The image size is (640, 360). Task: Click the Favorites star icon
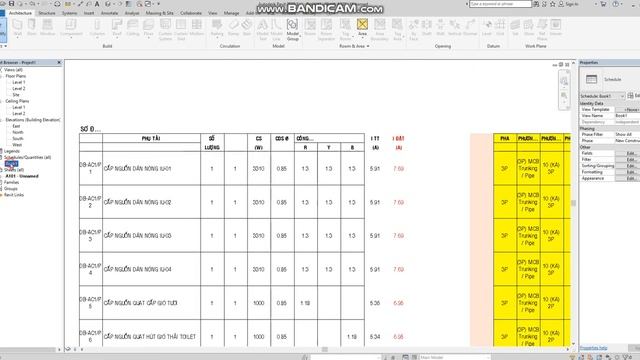553,4
